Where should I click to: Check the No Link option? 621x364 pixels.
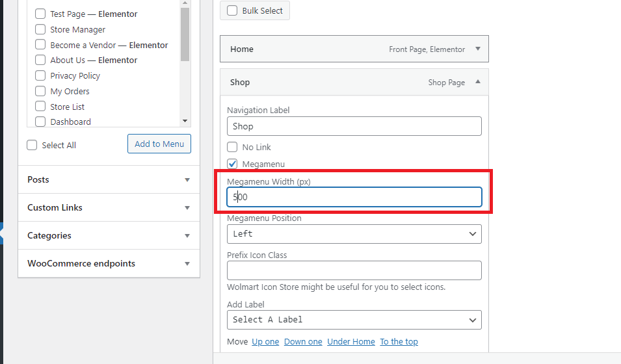pos(232,147)
